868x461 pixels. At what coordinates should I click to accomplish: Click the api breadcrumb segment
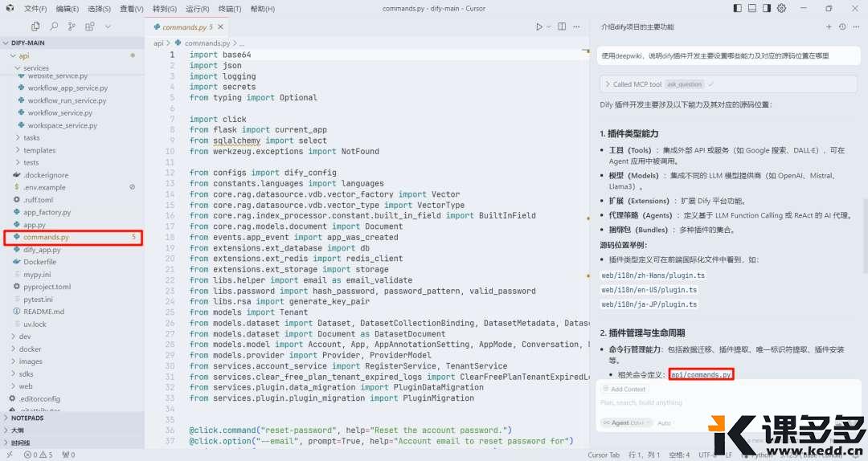point(158,43)
